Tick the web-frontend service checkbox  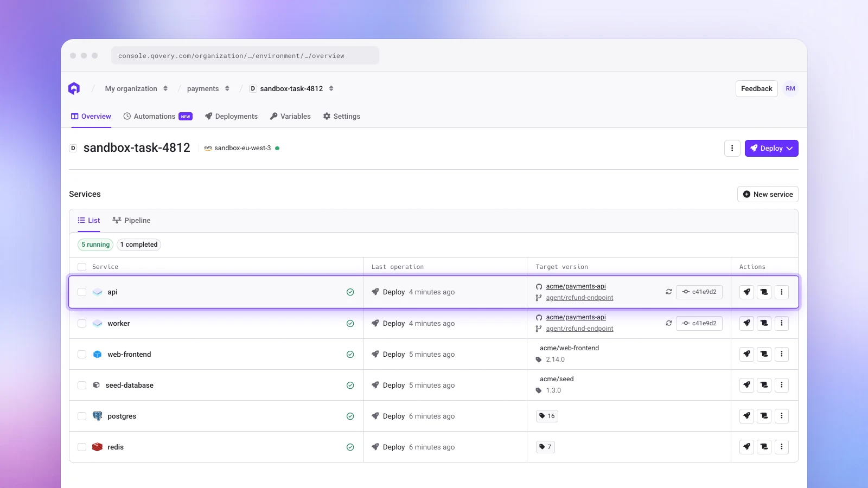pos(82,355)
